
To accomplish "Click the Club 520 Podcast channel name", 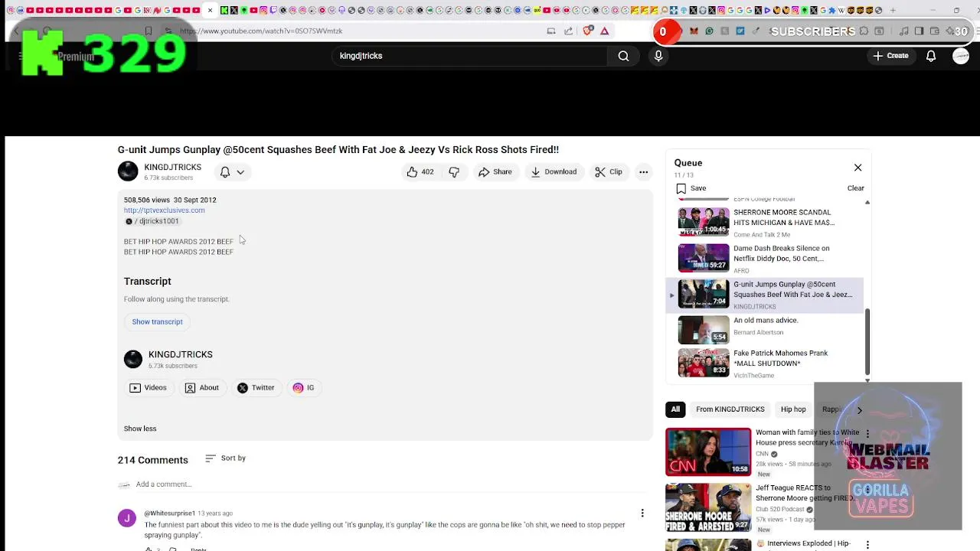I will point(779,510).
